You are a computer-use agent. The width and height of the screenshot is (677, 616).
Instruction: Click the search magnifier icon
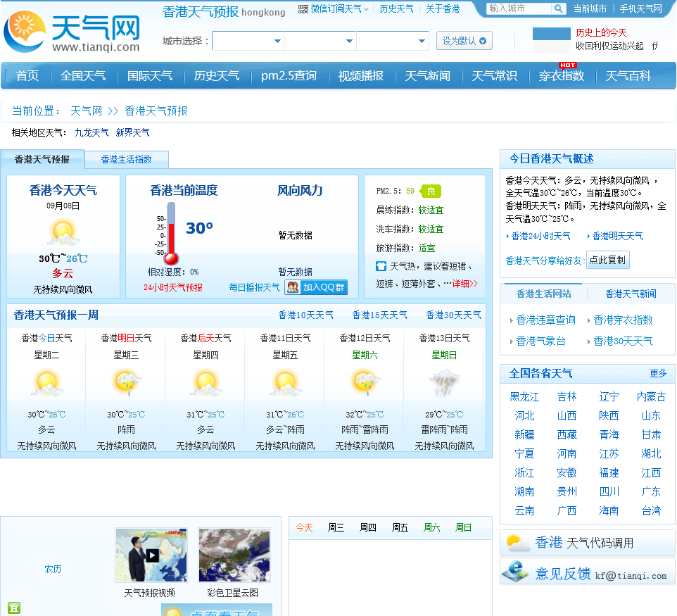point(558,8)
